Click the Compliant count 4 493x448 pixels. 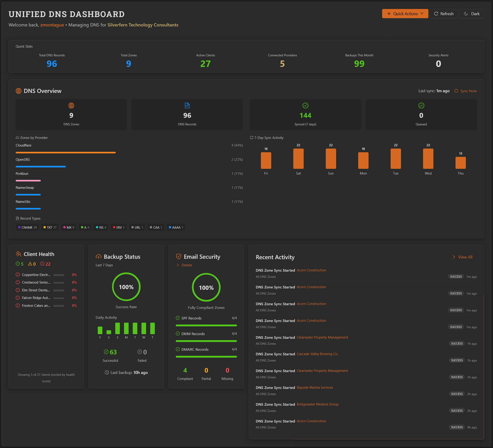coord(185,370)
